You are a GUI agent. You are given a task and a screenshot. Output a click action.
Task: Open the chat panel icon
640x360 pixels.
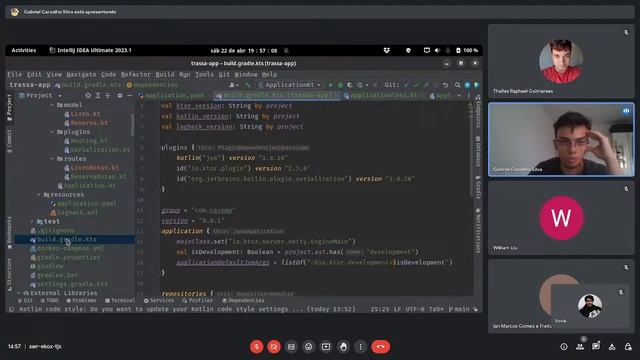[596, 347]
